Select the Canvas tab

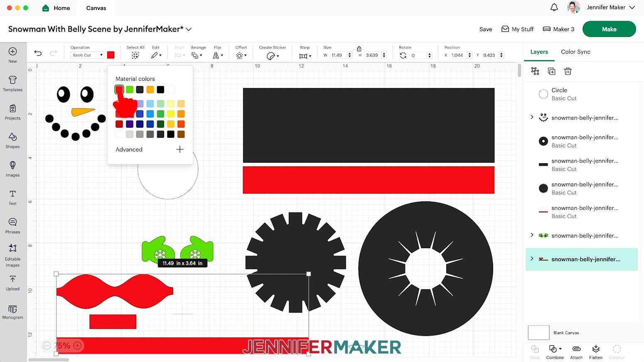(96, 8)
